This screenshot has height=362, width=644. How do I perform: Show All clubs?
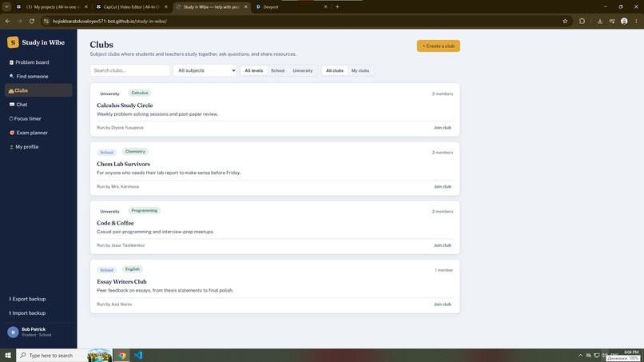pos(335,70)
